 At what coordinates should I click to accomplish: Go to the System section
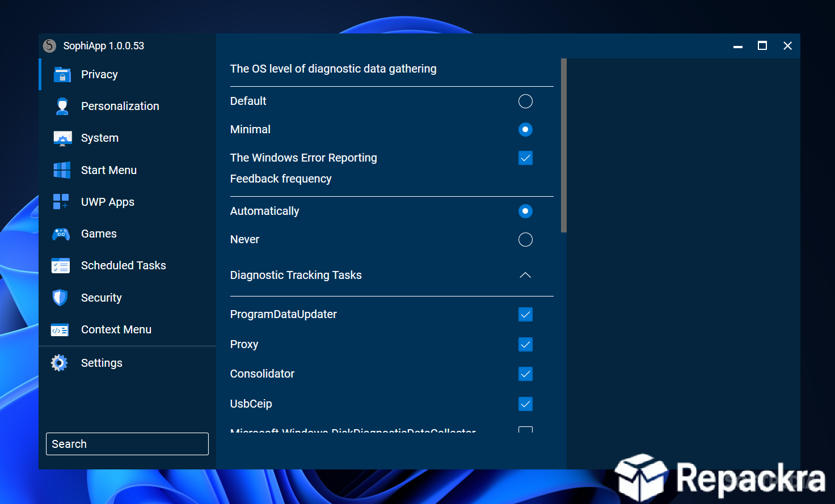click(x=128, y=138)
